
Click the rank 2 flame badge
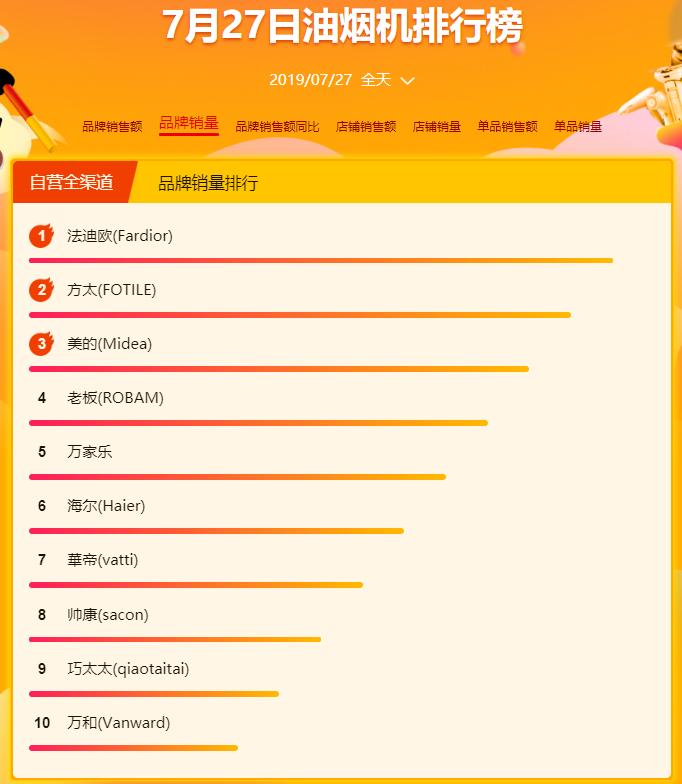41,290
